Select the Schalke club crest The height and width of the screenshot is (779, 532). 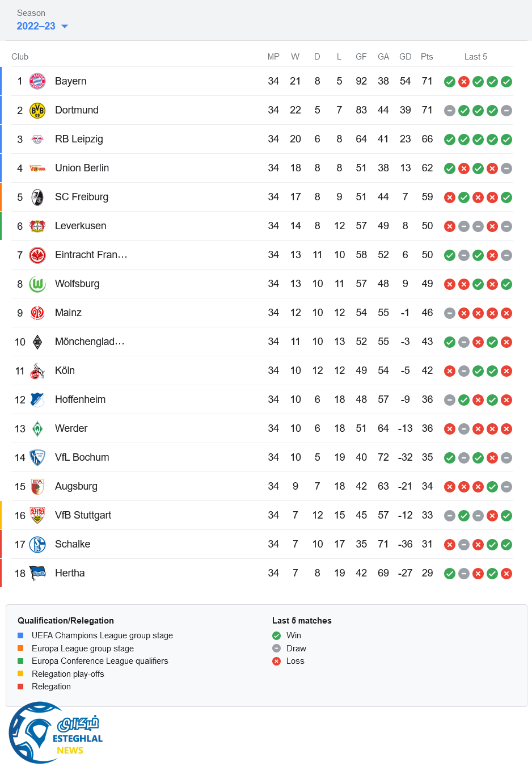pyautogui.click(x=37, y=544)
